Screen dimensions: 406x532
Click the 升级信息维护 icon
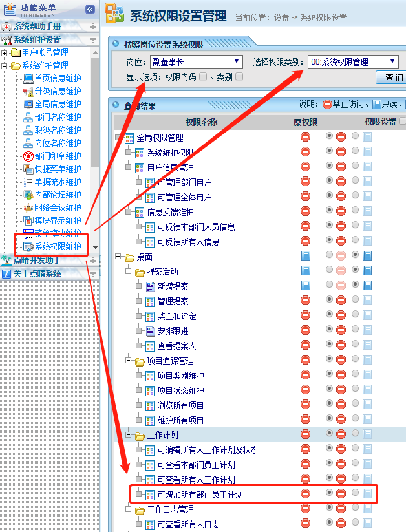tap(28, 92)
